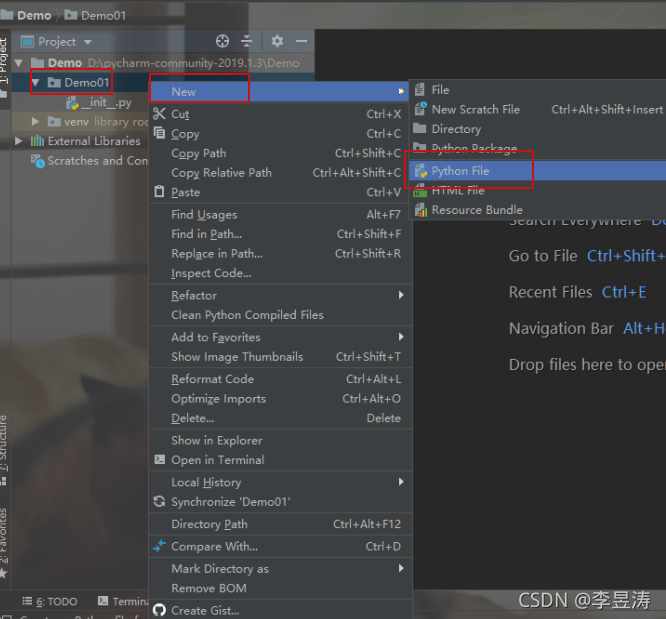
Task: Click the Directory folder icon in submenu
Action: point(420,128)
